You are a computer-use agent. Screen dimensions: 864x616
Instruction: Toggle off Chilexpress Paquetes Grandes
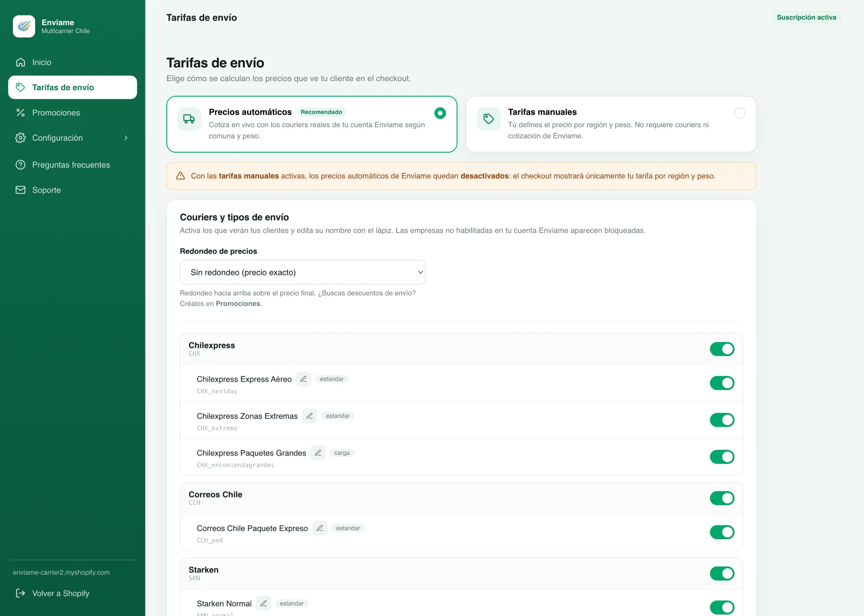[722, 457]
